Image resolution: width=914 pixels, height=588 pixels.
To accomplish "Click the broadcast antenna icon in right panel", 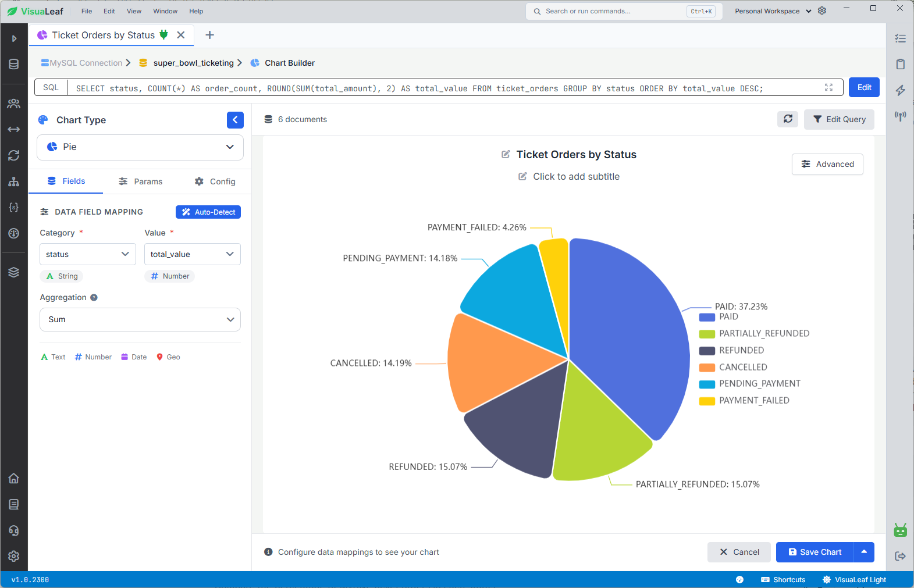I will (901, 116).
